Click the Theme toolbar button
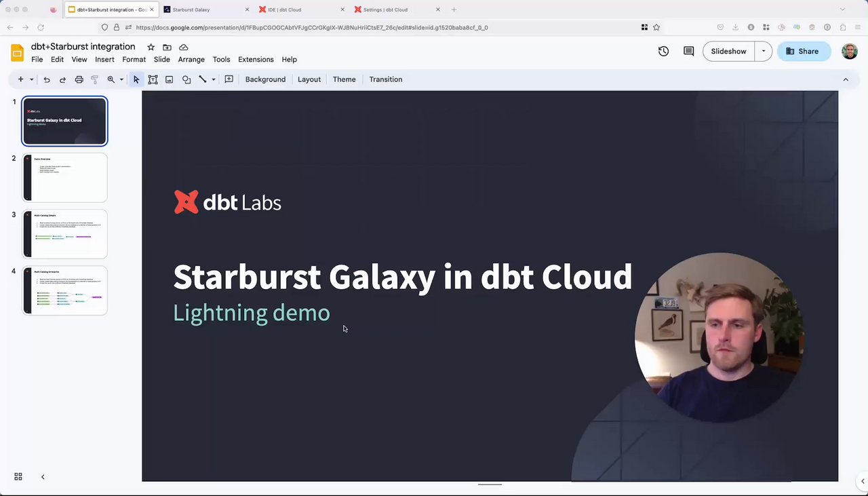Screen dimensions: 868x496 pyautogui.click(x=344, y=79)
